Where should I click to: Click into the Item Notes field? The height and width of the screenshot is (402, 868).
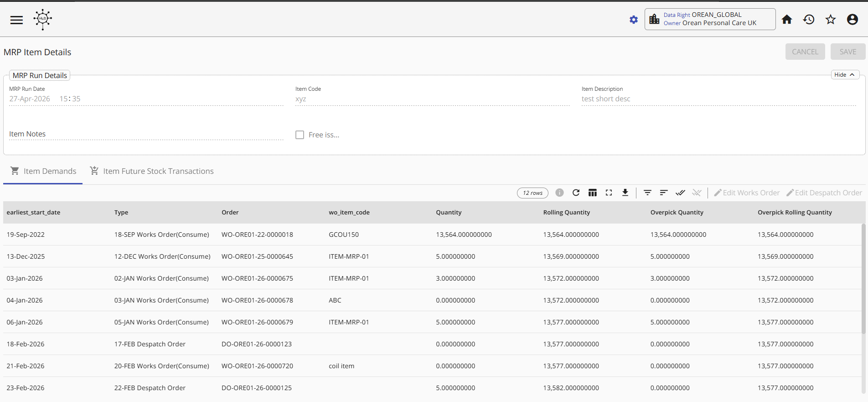[146, 134]
